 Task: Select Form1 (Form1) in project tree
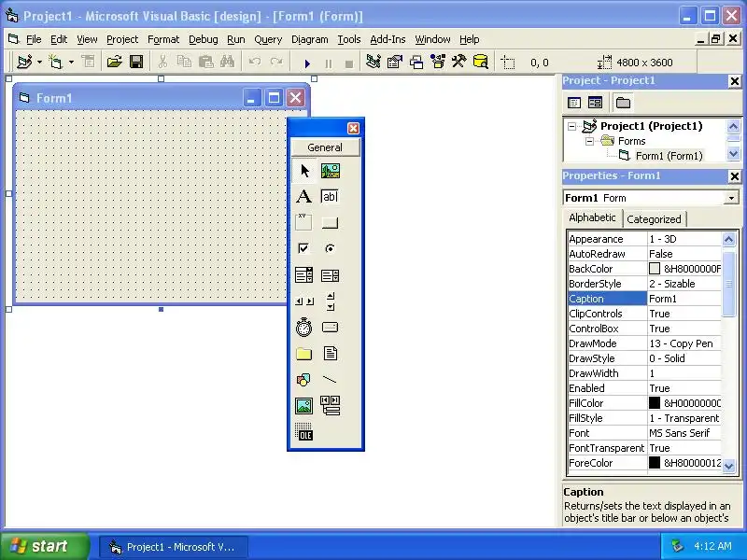tap(669, 156)
